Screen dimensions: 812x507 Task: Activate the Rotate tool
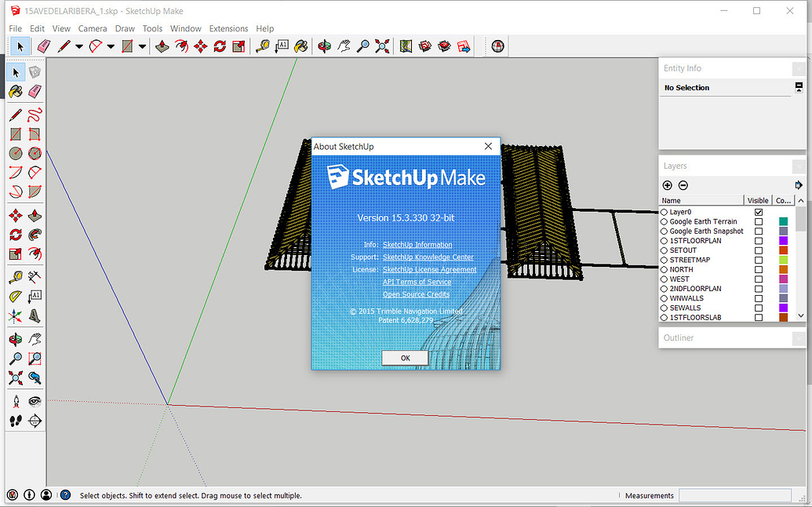click(219, 46)
